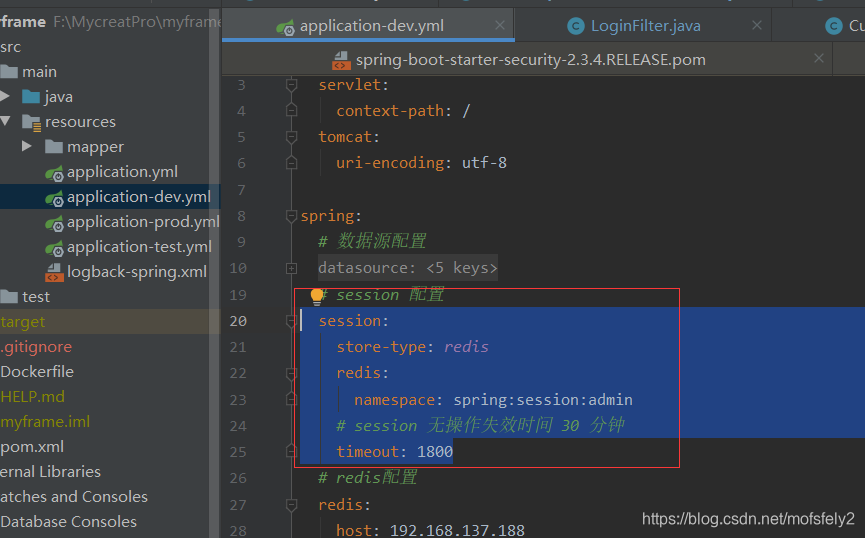The image size is (865, 538).
Task: Collapse the servlet block fold marker on line 3
Action: [x=291, y=85]
